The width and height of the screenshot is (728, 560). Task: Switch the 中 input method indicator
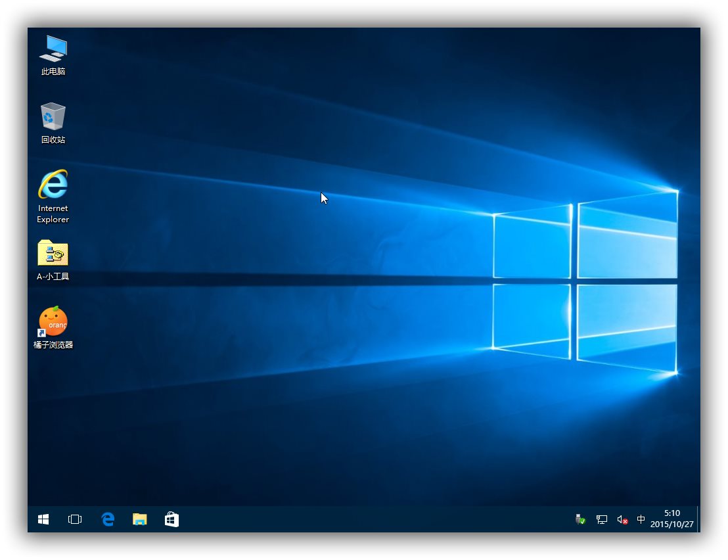point(641,519)
